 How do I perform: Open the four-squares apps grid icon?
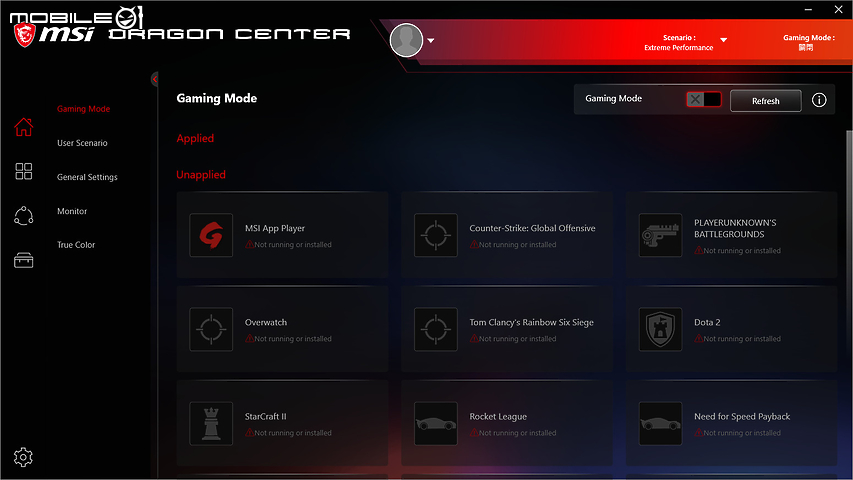coord(23,171)
